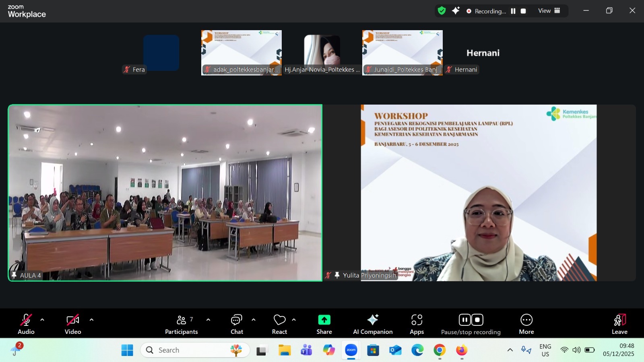Image resolution: width=644 pixels, height=362 pixels.
Task: Turn on camera with Video button
Action: coord(73,324)
